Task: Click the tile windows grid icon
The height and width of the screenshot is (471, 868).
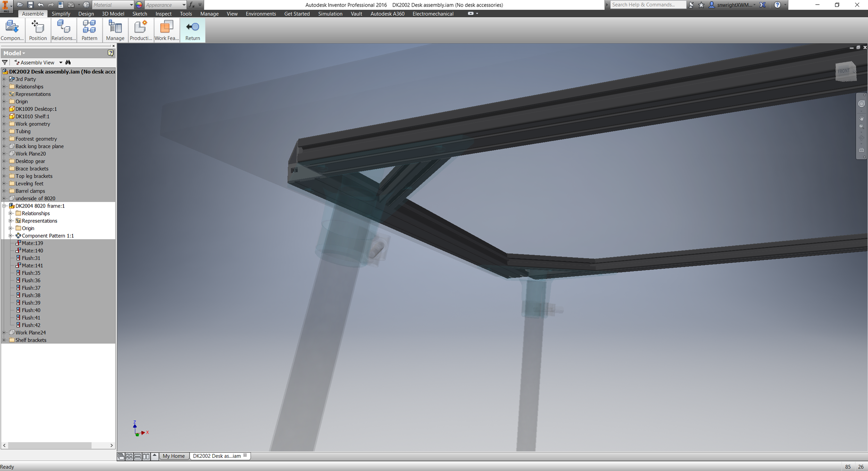Action: pos(129,456)
